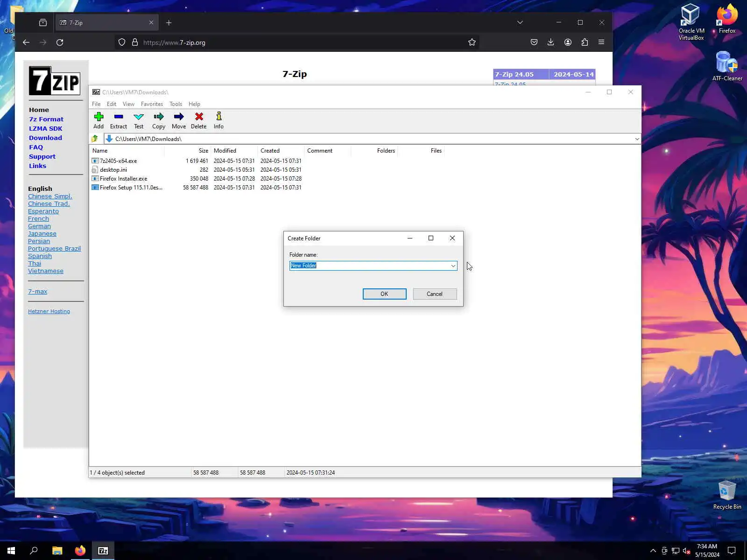Sort files by the Size column header
Screen dimensions: 747x560
pyautogui.click(x=188, y=151)
